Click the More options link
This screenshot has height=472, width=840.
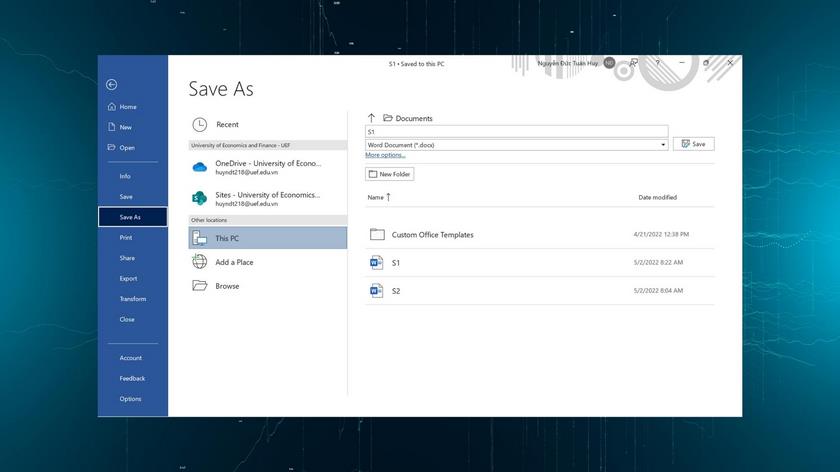385,156
